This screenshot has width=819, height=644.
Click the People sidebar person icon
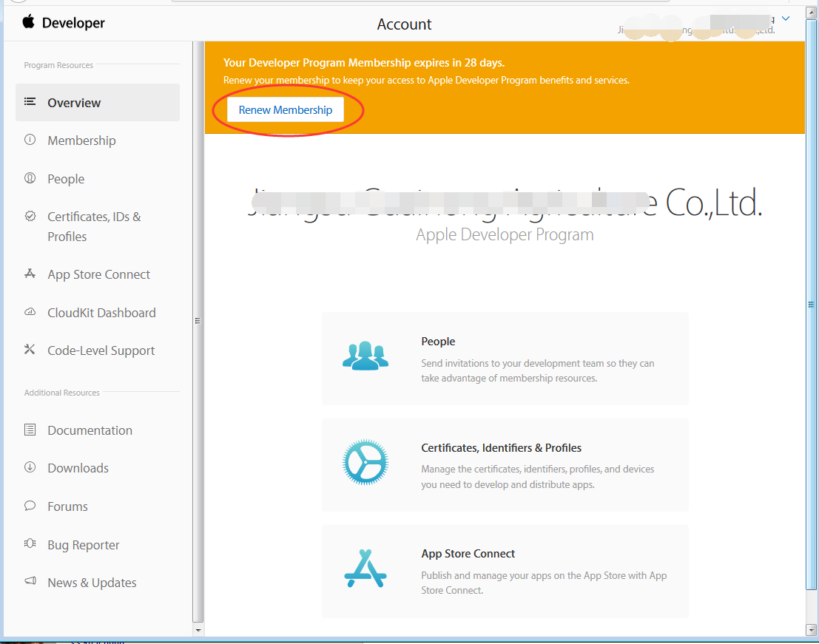click(30, 178)
